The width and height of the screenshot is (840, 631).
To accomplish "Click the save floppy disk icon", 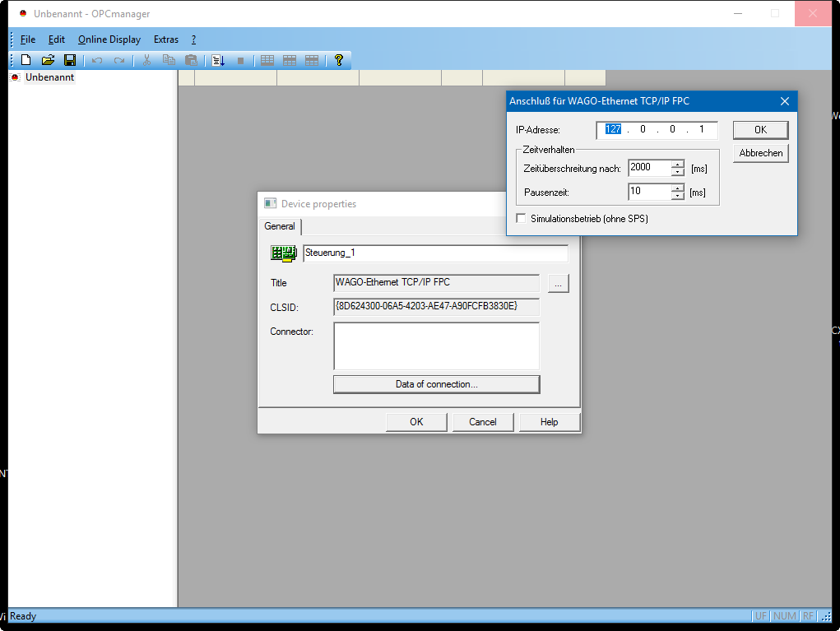I will pyautogui.click(x=70, y=60).
